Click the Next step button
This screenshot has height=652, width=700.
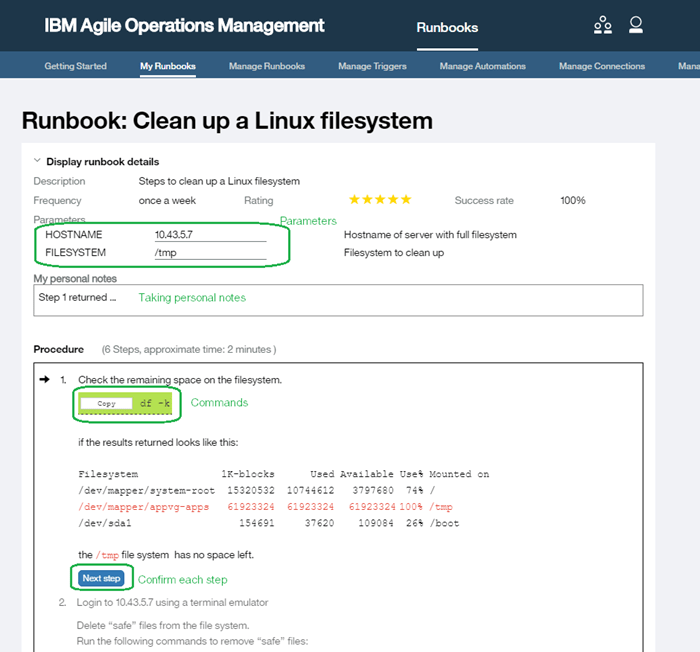(x=101, y=578)
